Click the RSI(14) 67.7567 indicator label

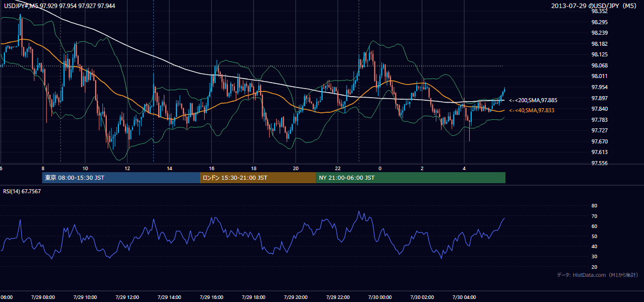pyautogui.click(x=22, y=191)
